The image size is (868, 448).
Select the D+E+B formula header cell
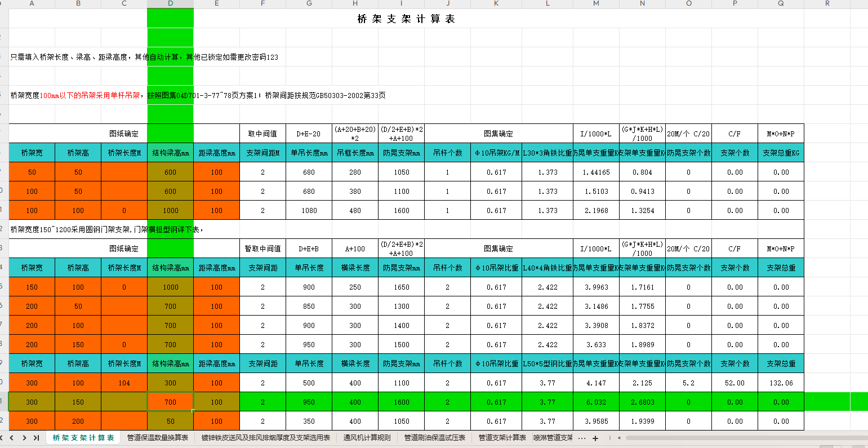point(309,249)
